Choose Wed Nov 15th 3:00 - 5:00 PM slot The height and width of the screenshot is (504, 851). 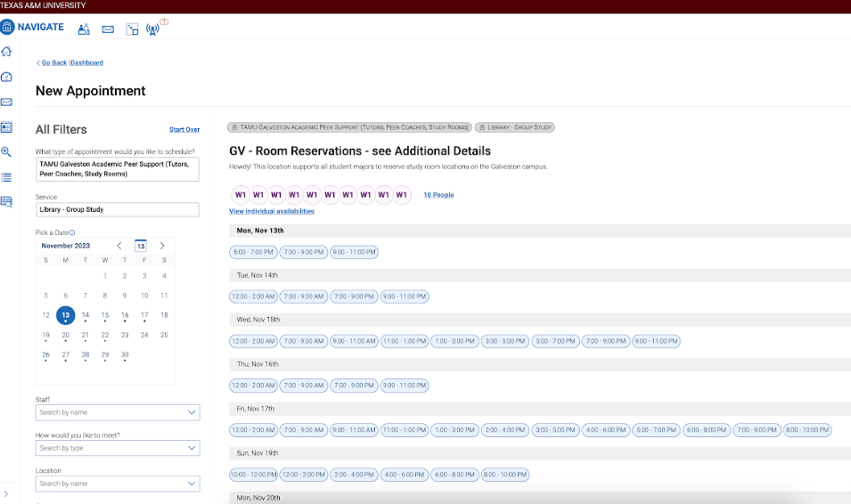tap(505, 341)
